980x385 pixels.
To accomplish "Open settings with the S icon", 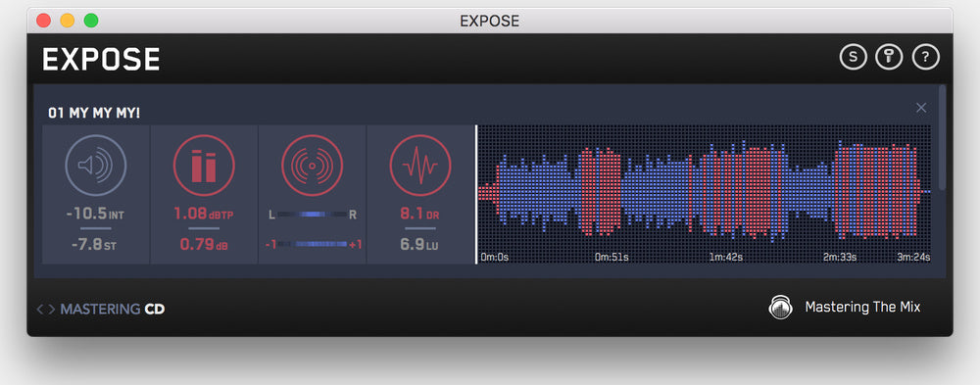I will click(x=854, y=58).
